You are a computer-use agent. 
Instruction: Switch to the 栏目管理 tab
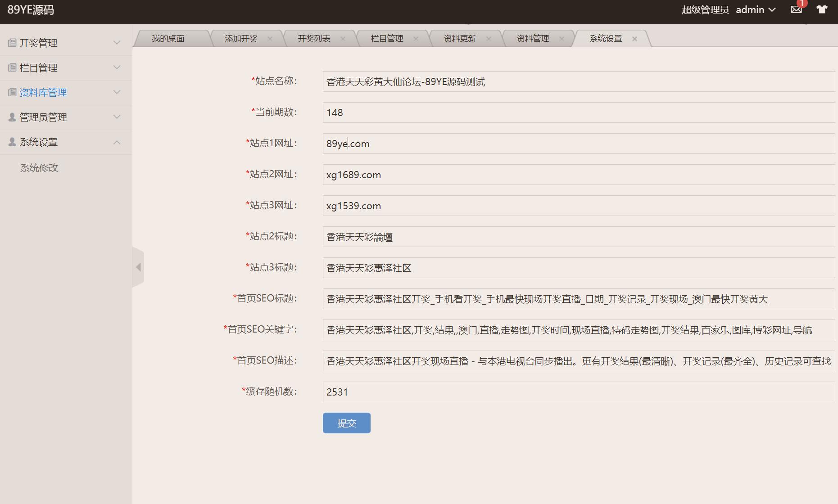pos(387,39)
